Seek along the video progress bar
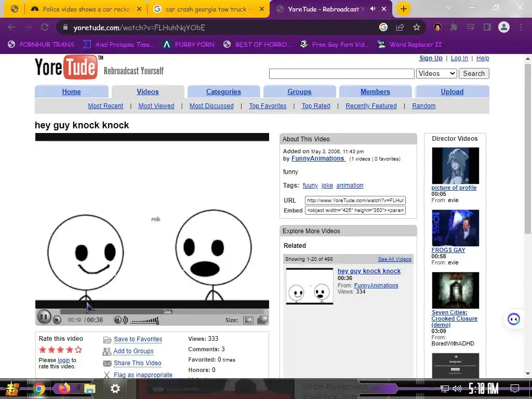532x399 pixels. click(x=162, y=312)
